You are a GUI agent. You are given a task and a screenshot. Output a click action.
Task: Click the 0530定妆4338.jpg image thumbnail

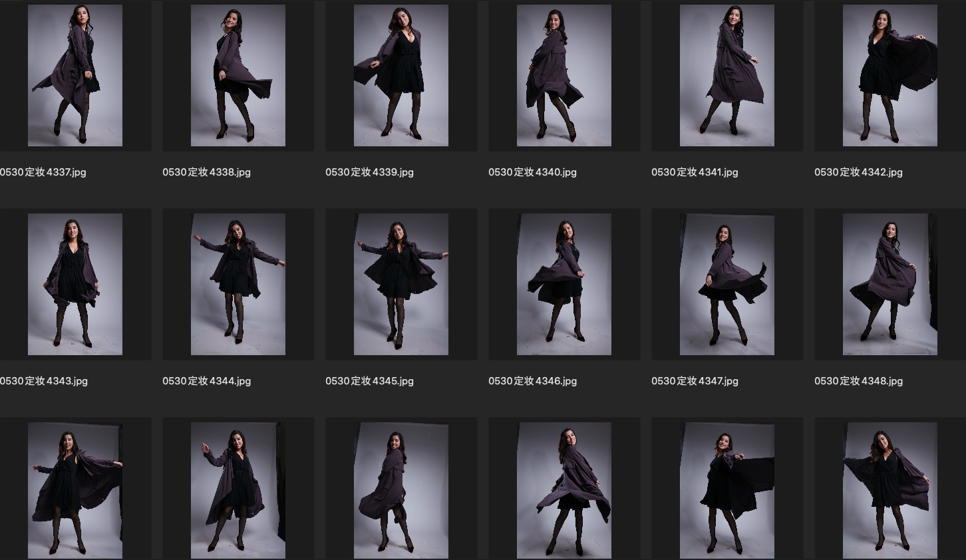(x=238, y=76)
